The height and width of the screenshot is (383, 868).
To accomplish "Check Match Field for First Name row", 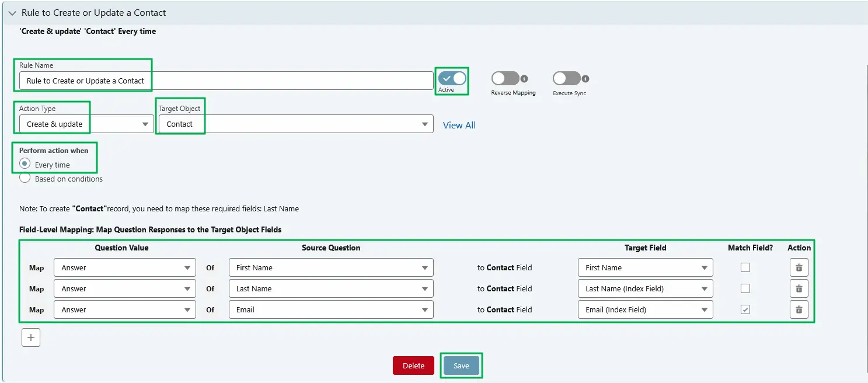I will 745,267.
